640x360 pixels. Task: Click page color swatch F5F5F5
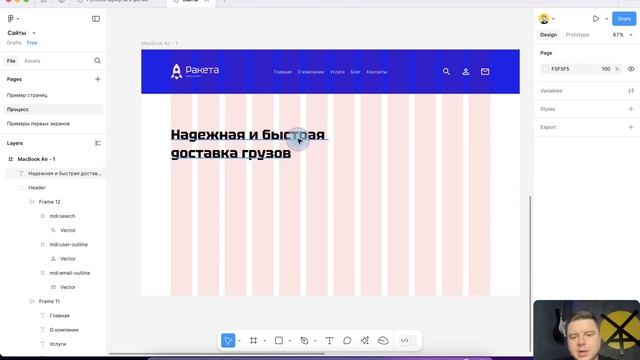(545, 69)
